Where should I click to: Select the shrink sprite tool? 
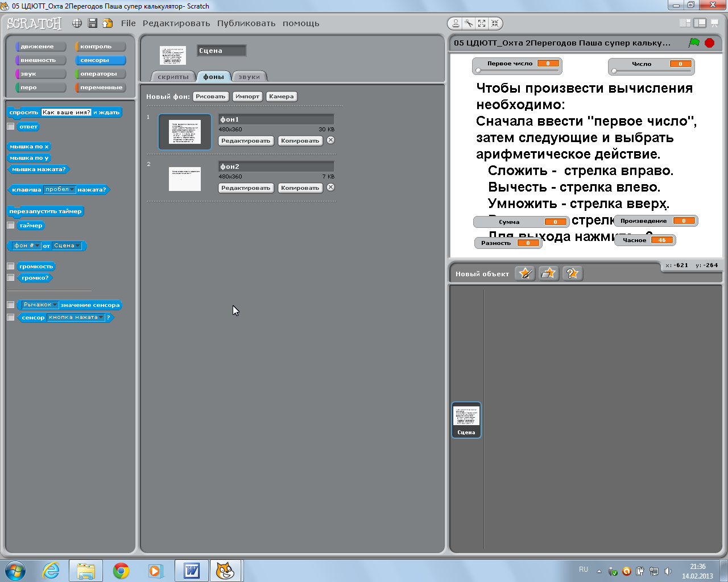[x=495, y=23]
